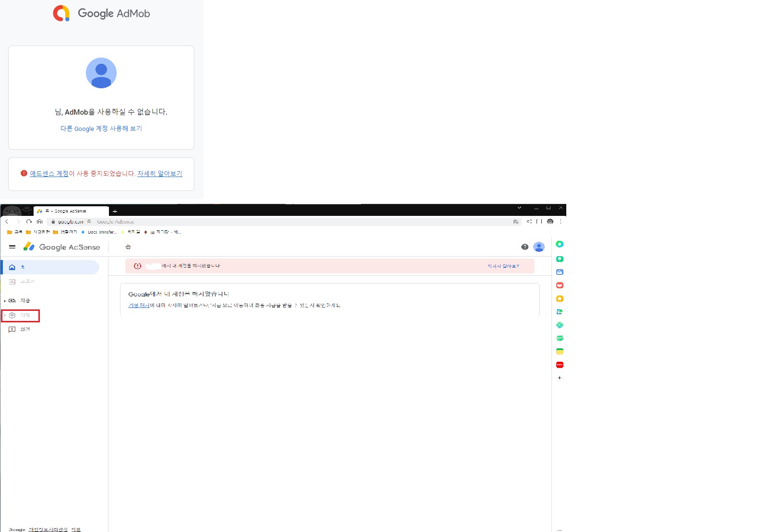The height and width of the screenshot is (532, 776).
Task: Click the split-view brackets icon in the browser toolbar
Action: 539,222
